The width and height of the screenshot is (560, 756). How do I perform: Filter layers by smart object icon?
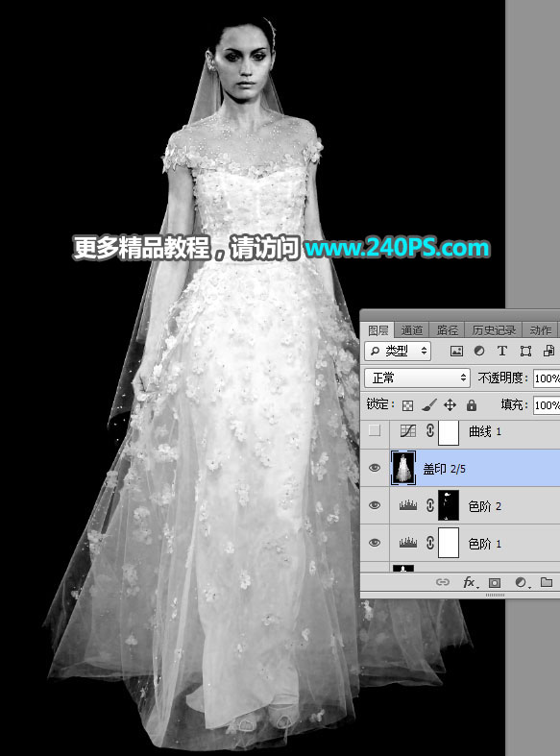point(548,351)
